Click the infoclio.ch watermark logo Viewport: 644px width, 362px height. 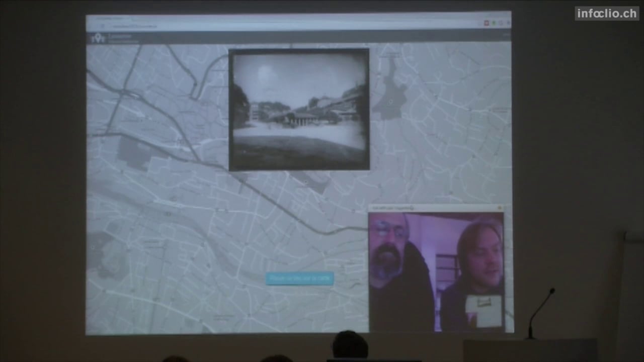607,14
